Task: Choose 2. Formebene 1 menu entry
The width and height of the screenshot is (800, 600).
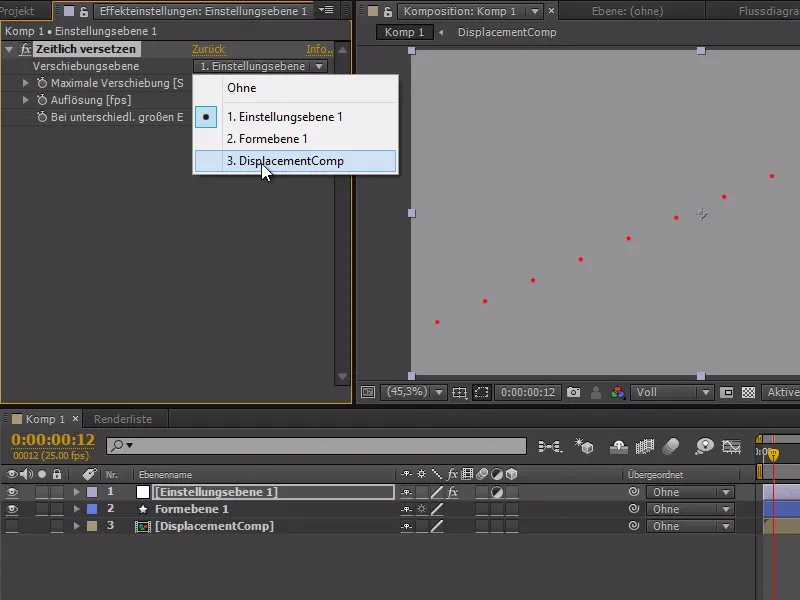Action: [295, 139]
